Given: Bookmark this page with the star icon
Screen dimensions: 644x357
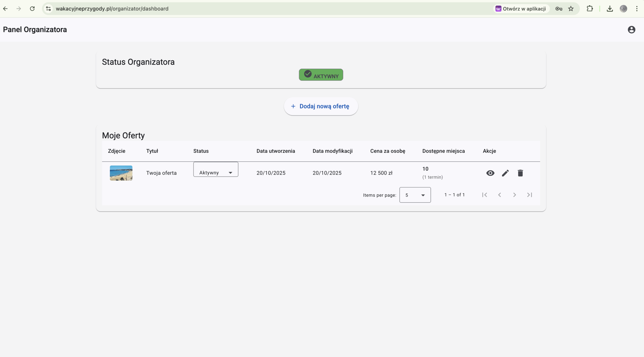Looking at the screenshot, I should pos(571,9).
